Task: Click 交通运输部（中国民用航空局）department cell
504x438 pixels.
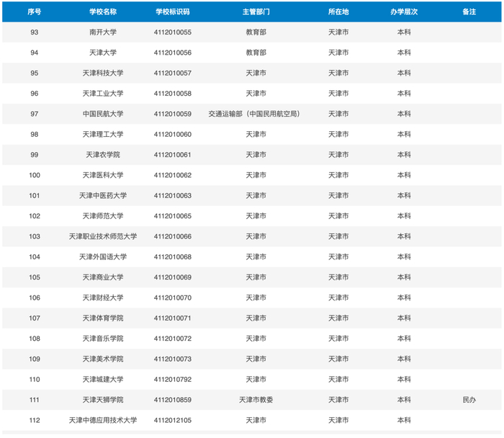Action: [254, 114]
